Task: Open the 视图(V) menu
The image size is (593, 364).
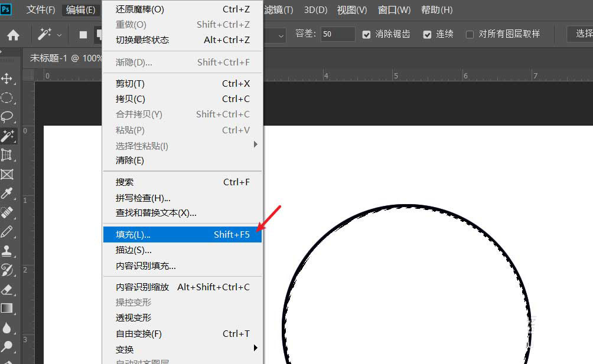Action: (352, 10)
